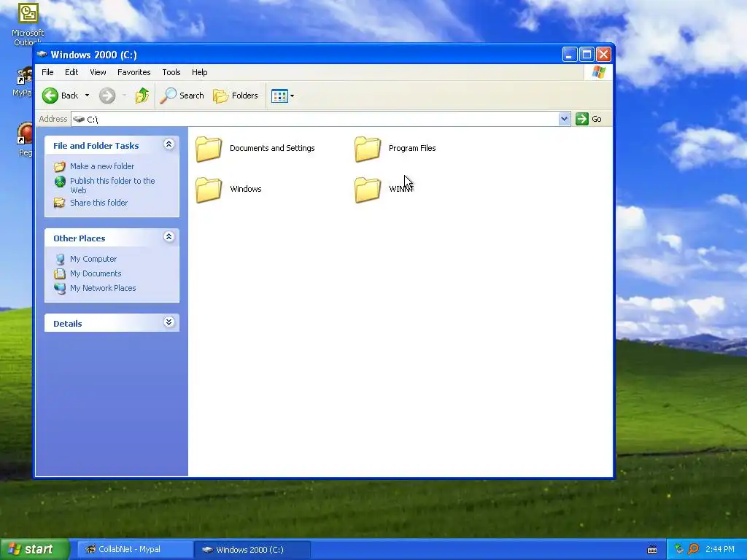Click the 2:44 PM clock
Viewport: 747px width, 560px height.
pos(720,549)
